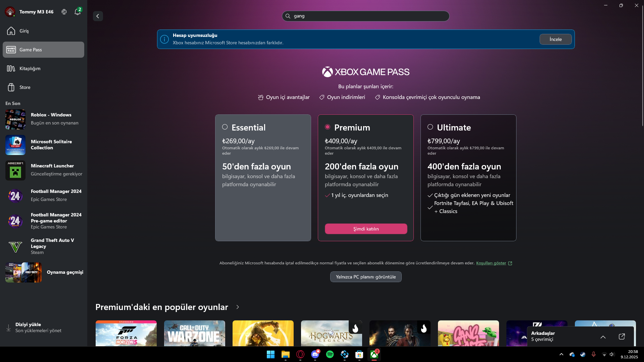Open Grand Theft Auto V Legacy entry
The height and width of the screenshot is (362, 644).
[x=44, y=247]
